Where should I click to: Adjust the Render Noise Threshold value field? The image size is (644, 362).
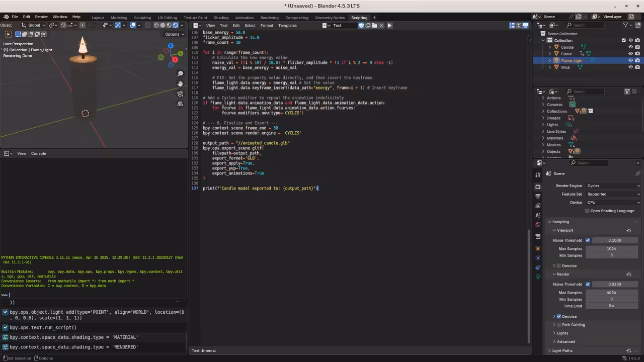point(614,284)
